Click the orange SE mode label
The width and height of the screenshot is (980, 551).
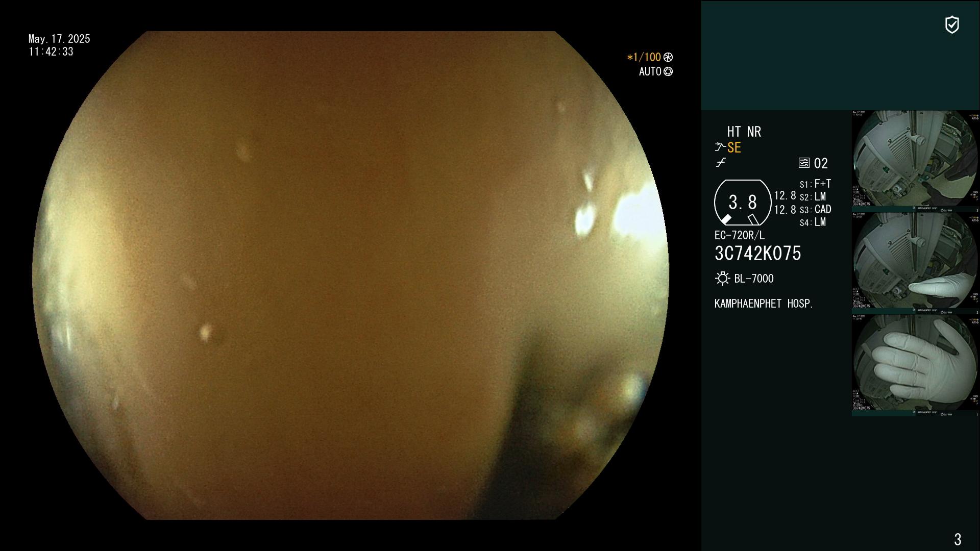[x=734, y=147]
